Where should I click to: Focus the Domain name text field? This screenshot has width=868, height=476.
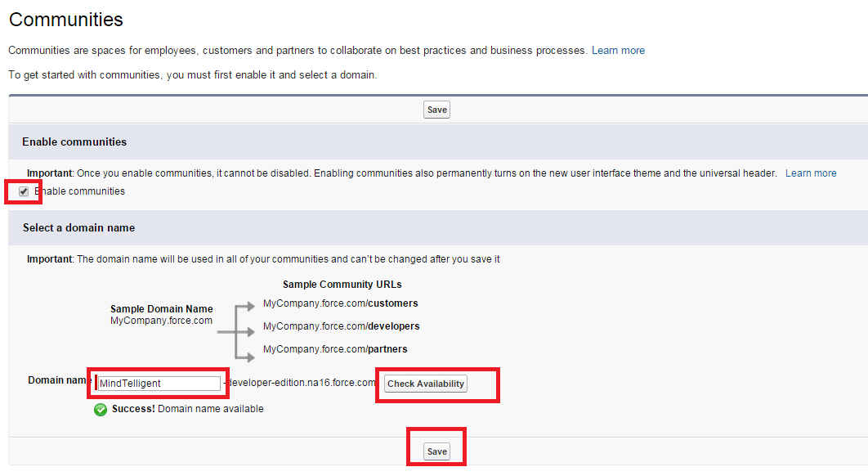tap(159, 384)
